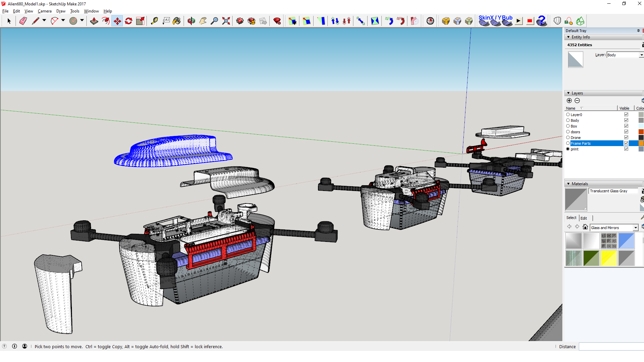Select the Tape Measure tool
The width and height of the screenshot is (644, 362).
coord(154,21)
